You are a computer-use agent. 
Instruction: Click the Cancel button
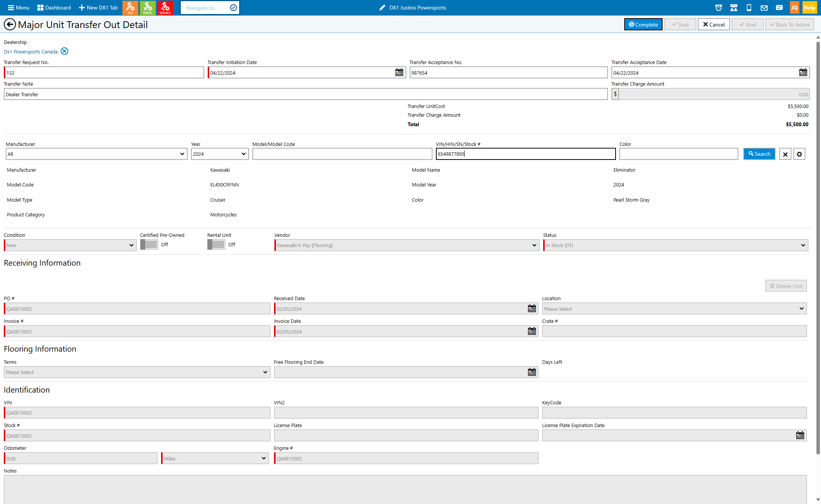pos(714,25)
